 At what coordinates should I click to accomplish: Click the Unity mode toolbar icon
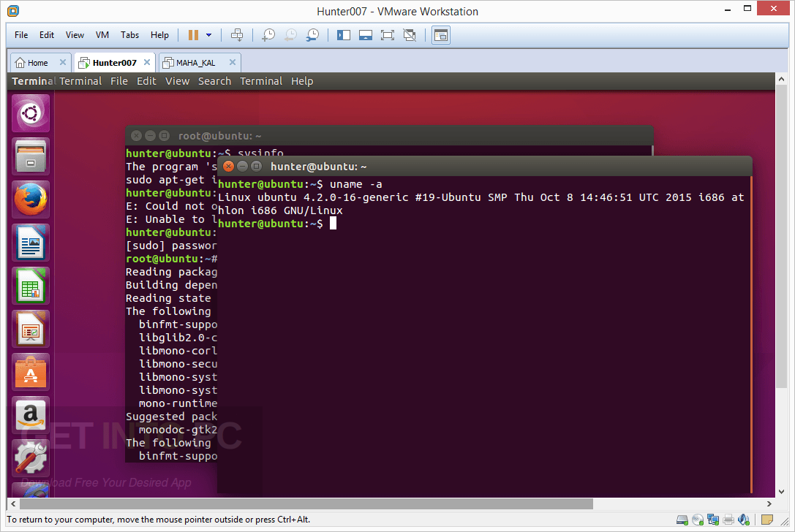coord(410,35)
